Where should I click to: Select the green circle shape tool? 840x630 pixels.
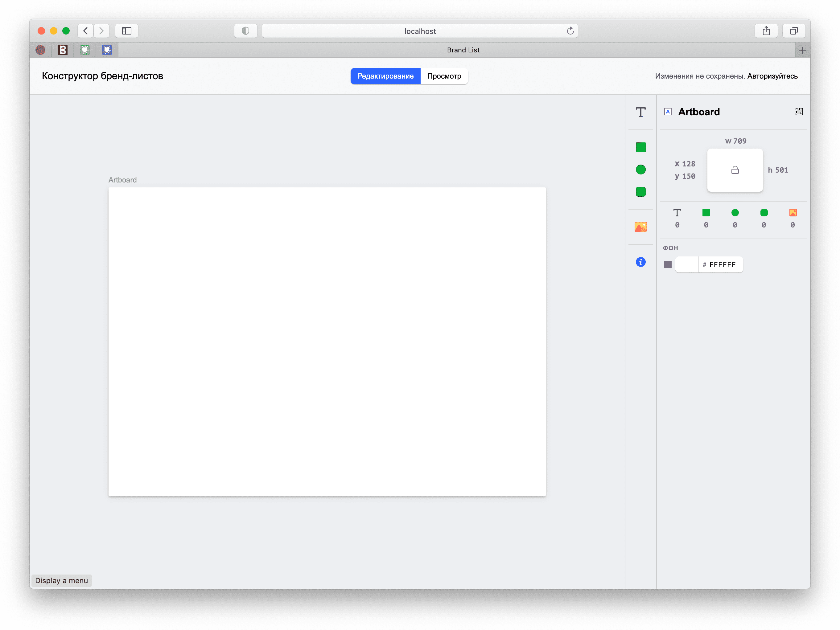[x=640, y=170]
